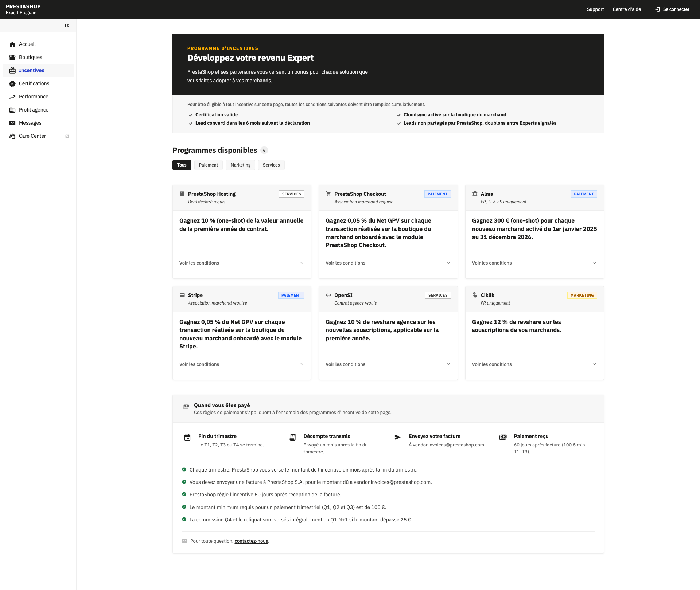
Task: Open the Care Center sidebar link
Action: point(38,136)
